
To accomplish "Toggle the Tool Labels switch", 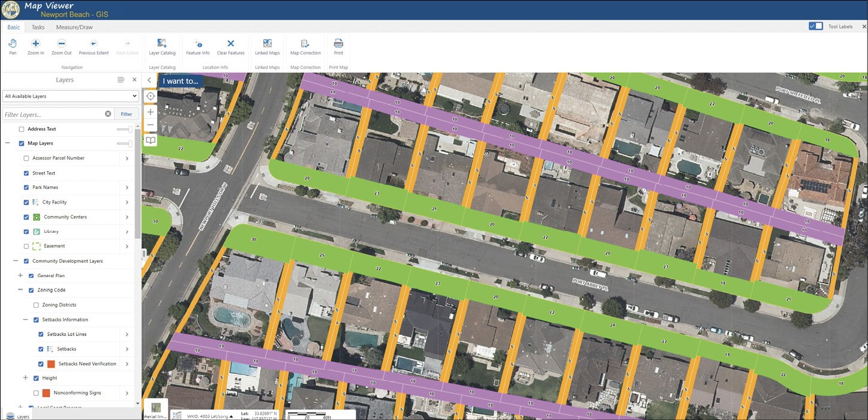I will coord(816,26).
